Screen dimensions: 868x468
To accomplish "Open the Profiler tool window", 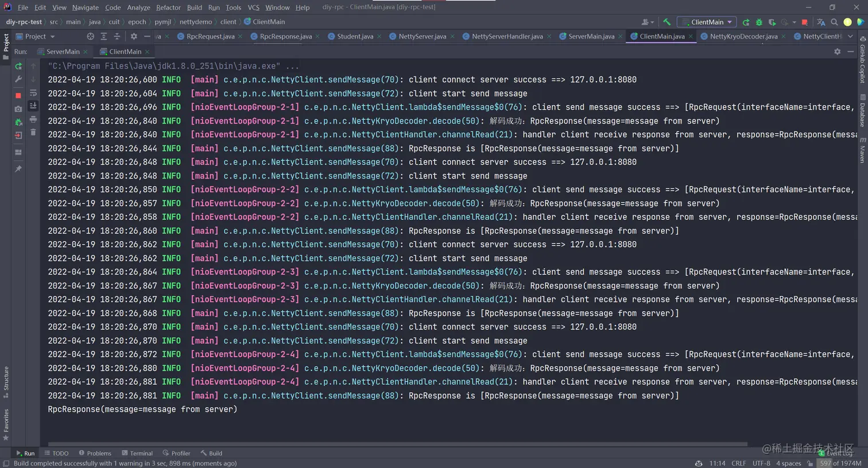I will pos(176,453).
